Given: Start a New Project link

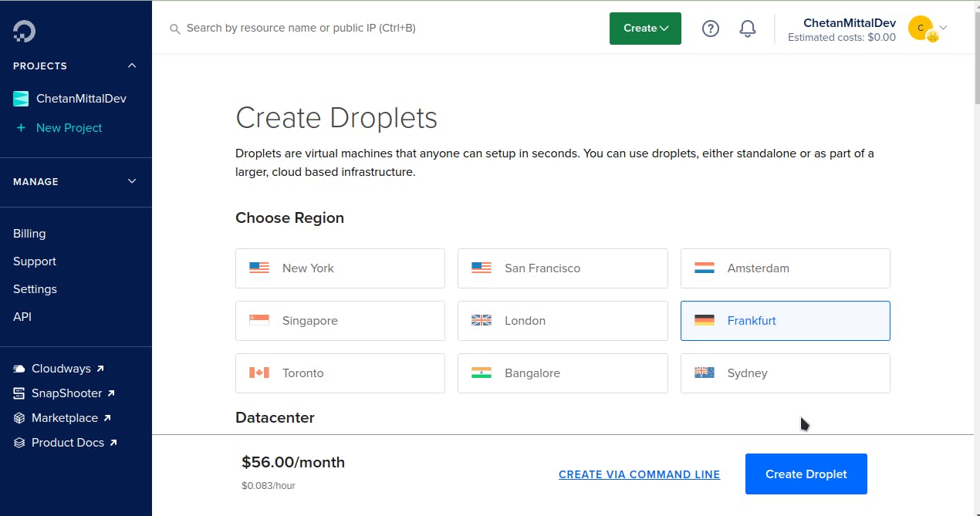Looking at the screenshot, I should [69, 128].
